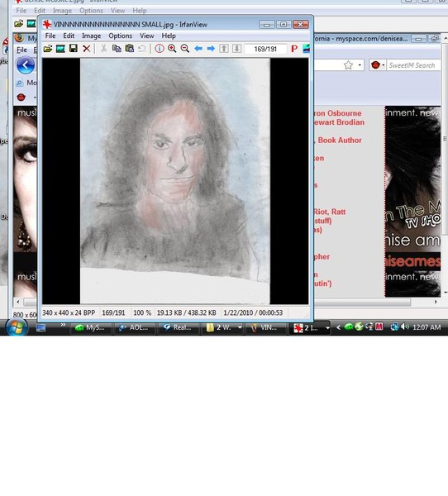Click the portrait drawing image
This screenshot has height=496, width=448.
[x=175, y=181]
